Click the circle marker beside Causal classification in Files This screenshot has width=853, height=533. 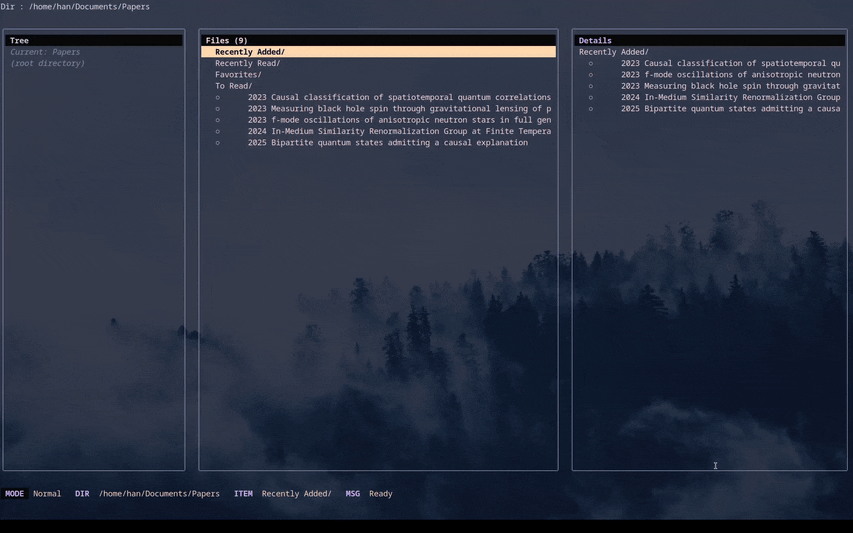tap(218, 97)
